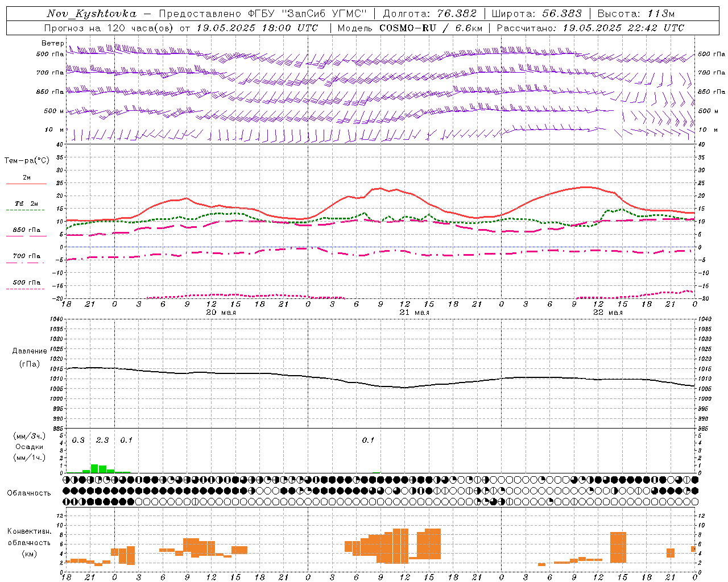Click the "21 мая" date label

click(414, 313)
